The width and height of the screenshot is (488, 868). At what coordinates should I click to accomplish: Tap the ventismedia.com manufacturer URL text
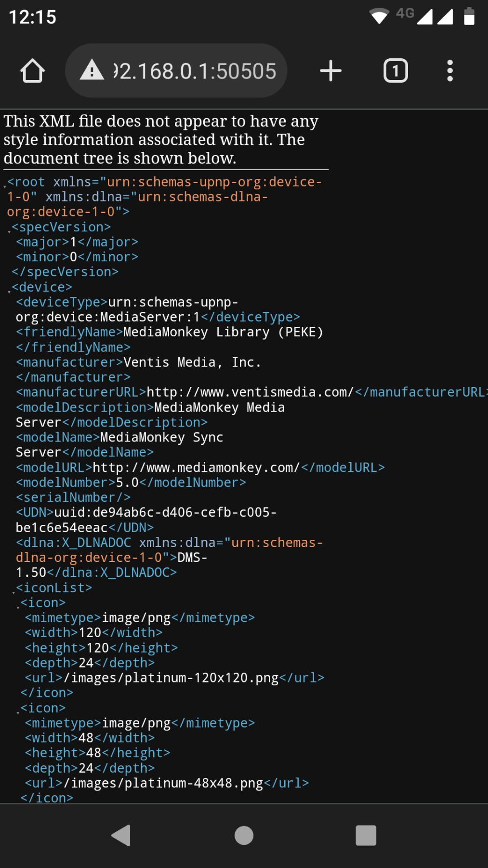coord(250,392)
